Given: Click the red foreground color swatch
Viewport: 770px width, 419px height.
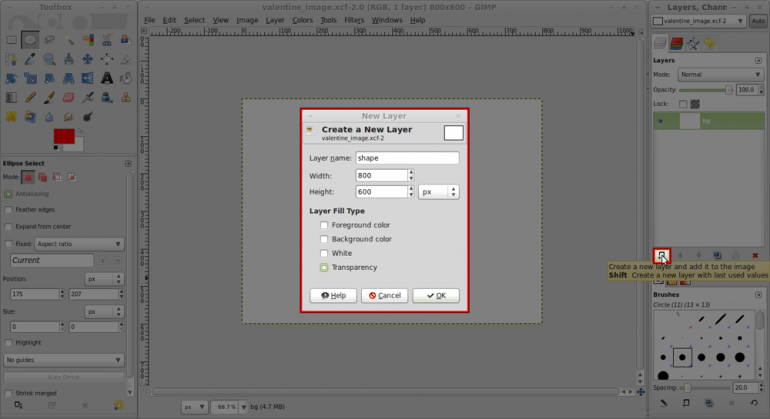Looking at the screenshot, I should tap(64, 136).
